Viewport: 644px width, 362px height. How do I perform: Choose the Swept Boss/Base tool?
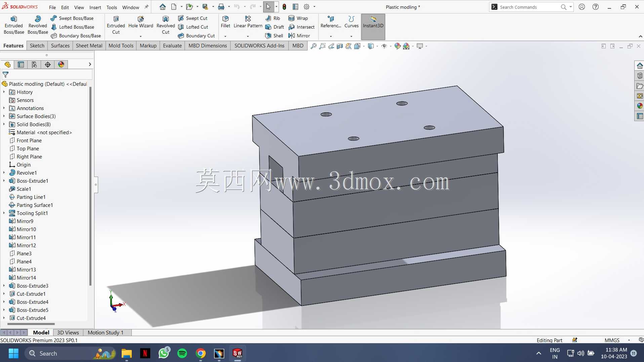[x=72, y=18]
